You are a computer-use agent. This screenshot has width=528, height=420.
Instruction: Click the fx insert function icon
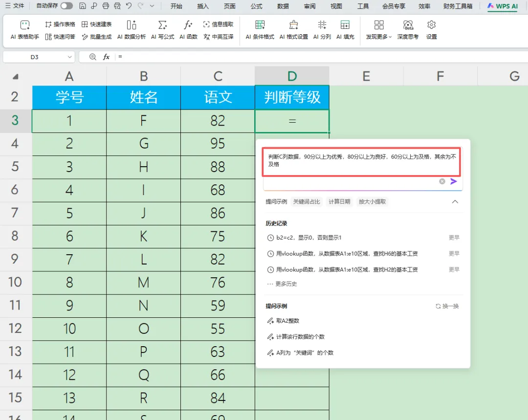(x=107, y=57)
